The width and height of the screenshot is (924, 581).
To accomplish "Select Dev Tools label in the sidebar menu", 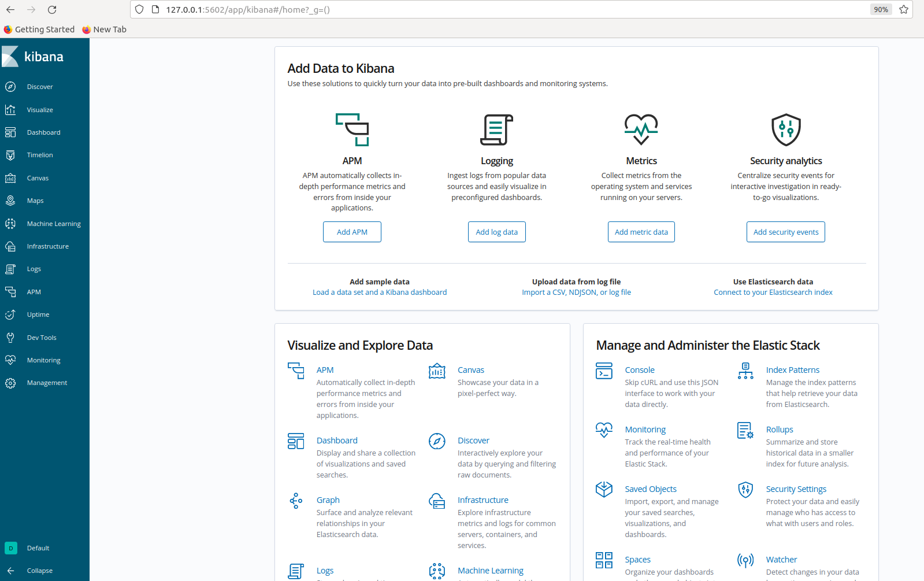I will point(42,338).
